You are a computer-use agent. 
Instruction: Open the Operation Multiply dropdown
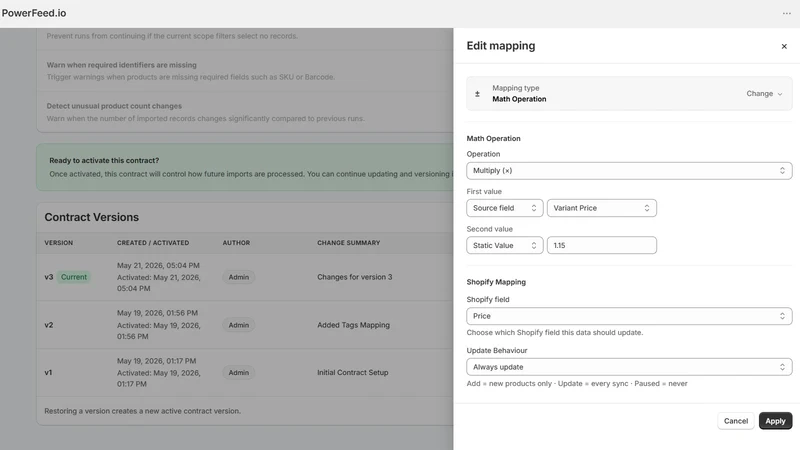click(629, 171)
